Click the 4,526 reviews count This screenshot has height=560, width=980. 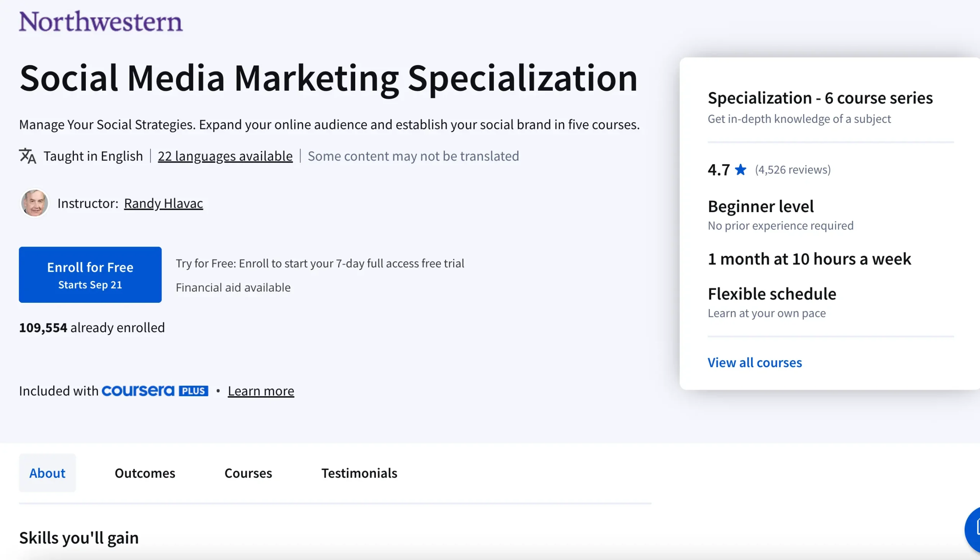pos(792,170)
